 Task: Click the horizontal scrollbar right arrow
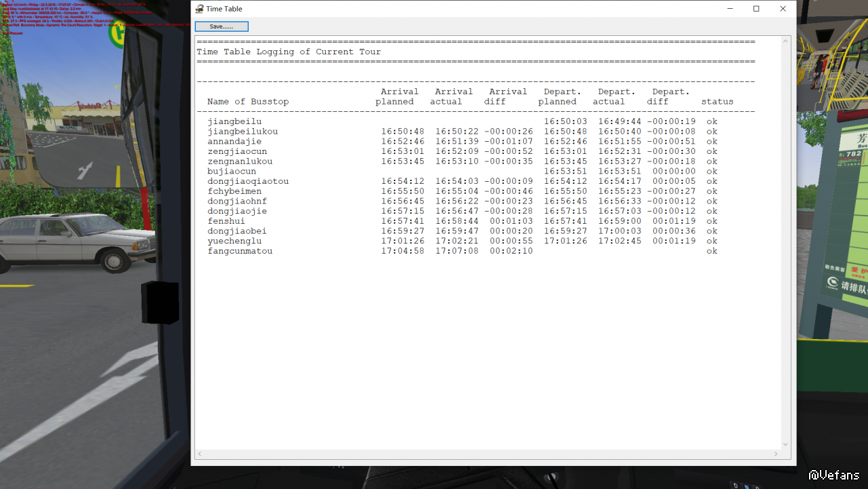coord(776,454)
